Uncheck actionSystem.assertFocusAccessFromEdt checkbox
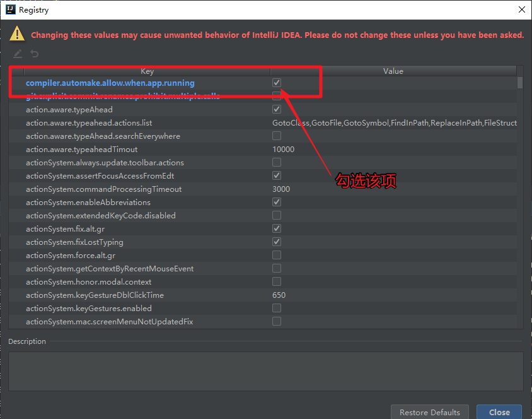Screen dimensions: 532x419 coord(277,175)
